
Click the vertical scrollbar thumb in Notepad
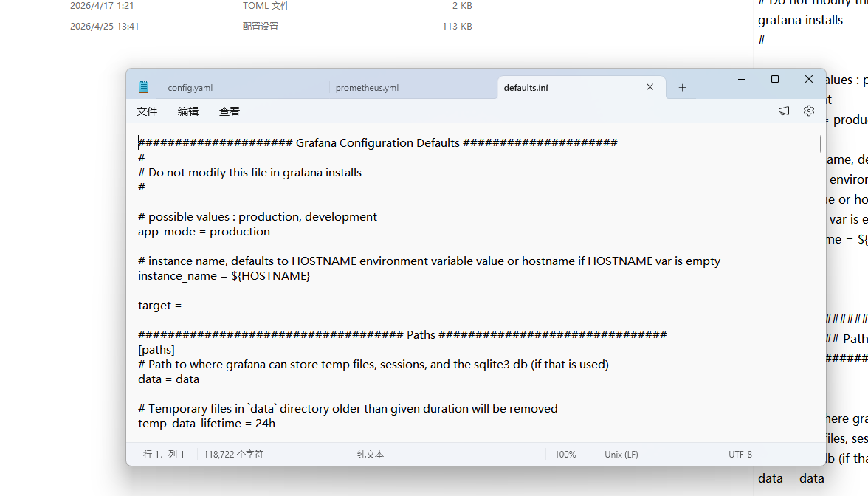point(820,143)
